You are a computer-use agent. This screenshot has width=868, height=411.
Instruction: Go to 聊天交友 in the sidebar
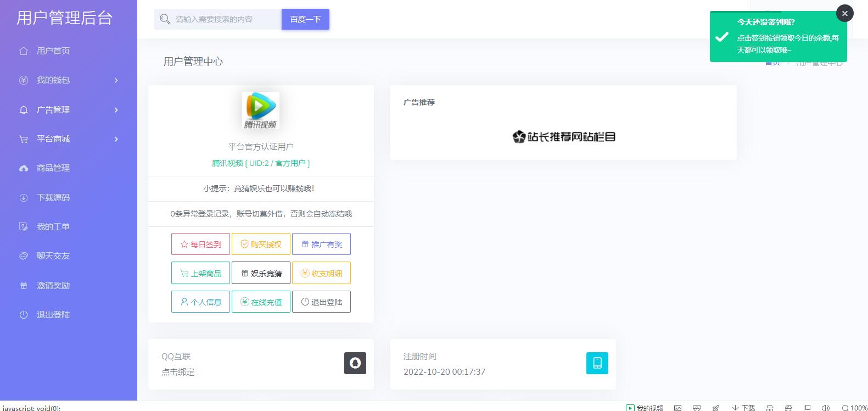point(53,256)
